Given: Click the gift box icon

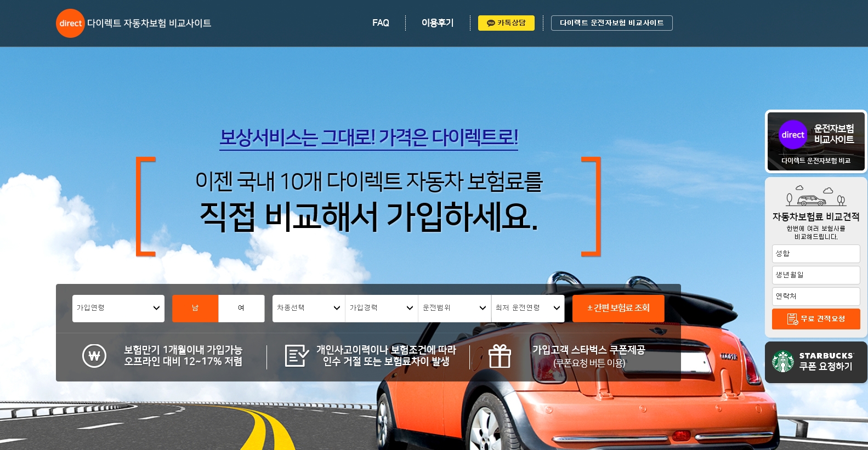Looking at the screenshot, I should tap(500, 356).
